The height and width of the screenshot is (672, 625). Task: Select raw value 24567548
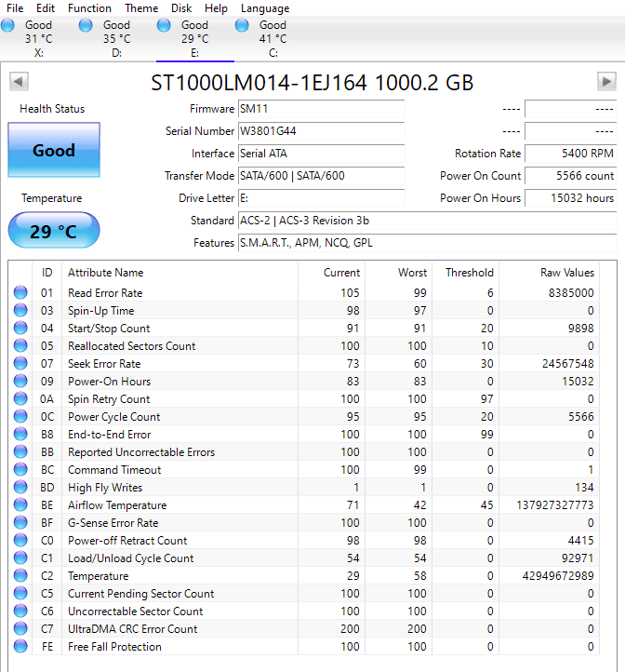click(567, 364)
